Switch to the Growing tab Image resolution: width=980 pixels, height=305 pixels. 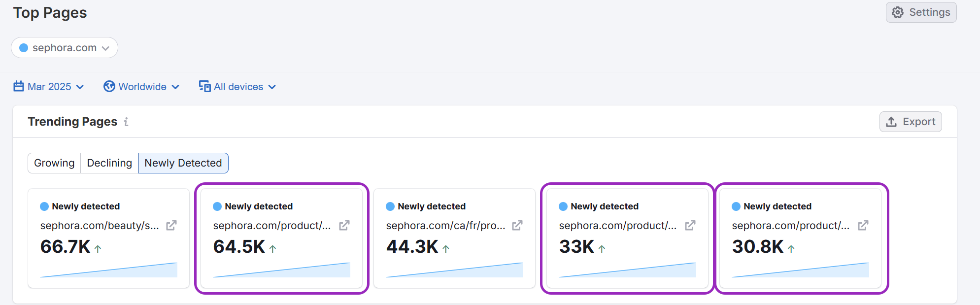tap(54, 163)
